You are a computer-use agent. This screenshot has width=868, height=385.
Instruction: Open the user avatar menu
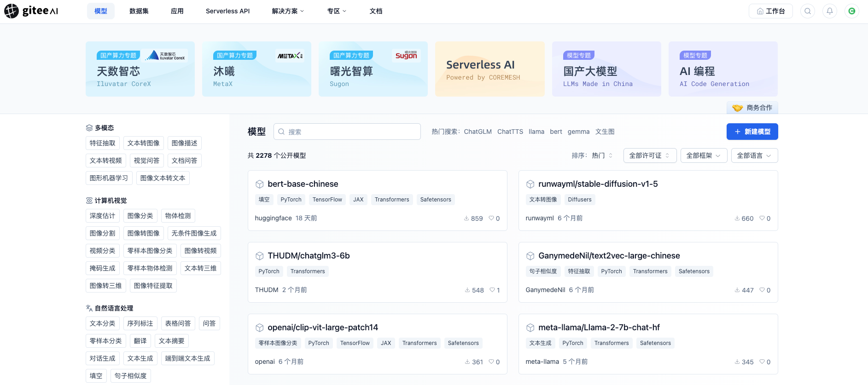point(852,11)
